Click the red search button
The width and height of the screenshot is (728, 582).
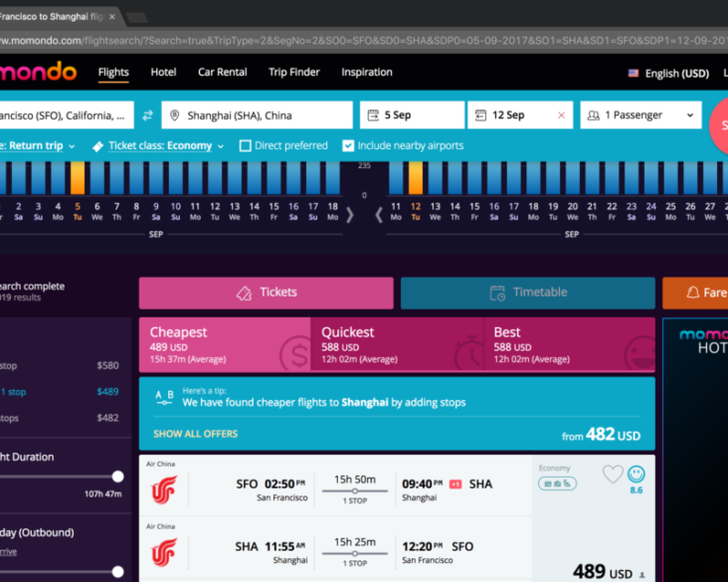pos(720,124)
